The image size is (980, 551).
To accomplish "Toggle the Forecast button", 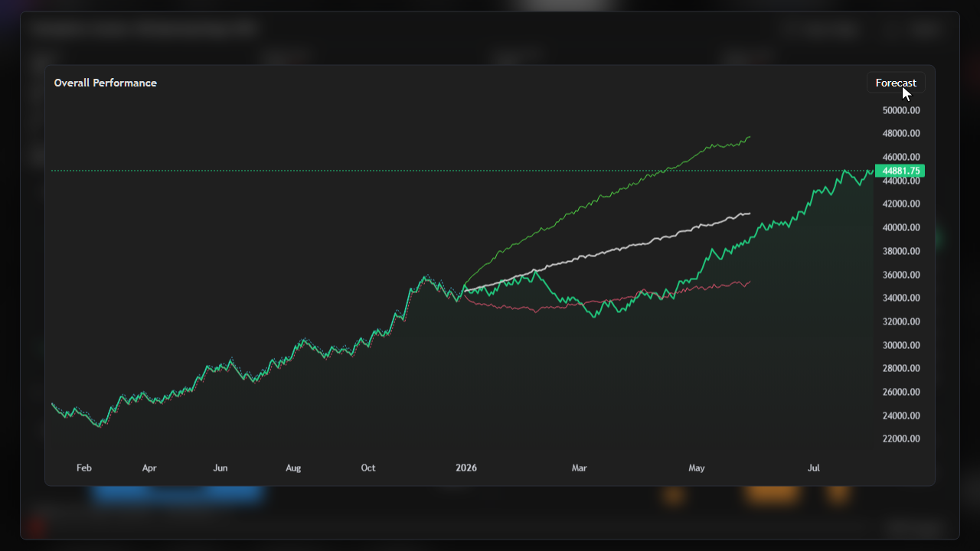I will [896, 83].
